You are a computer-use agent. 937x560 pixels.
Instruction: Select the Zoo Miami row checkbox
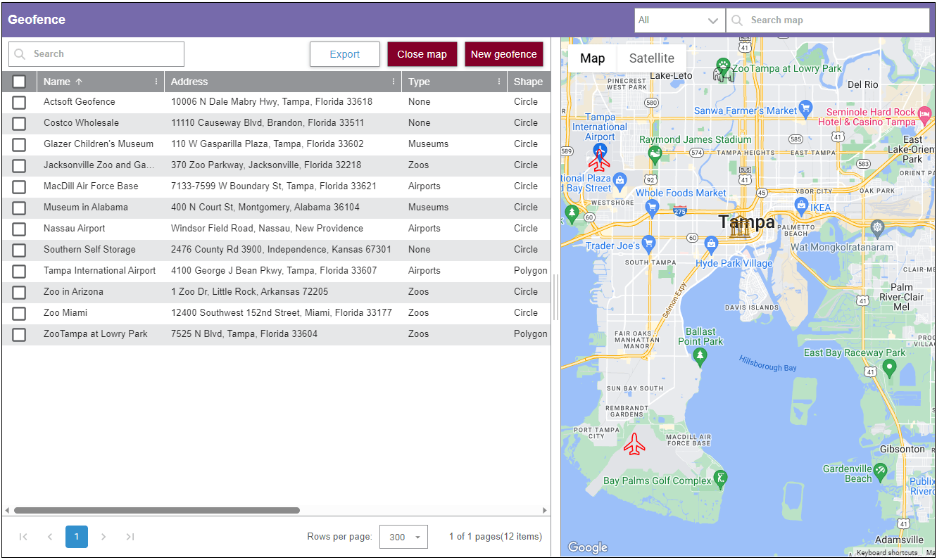pyautogui.click(x=19, y=313)
